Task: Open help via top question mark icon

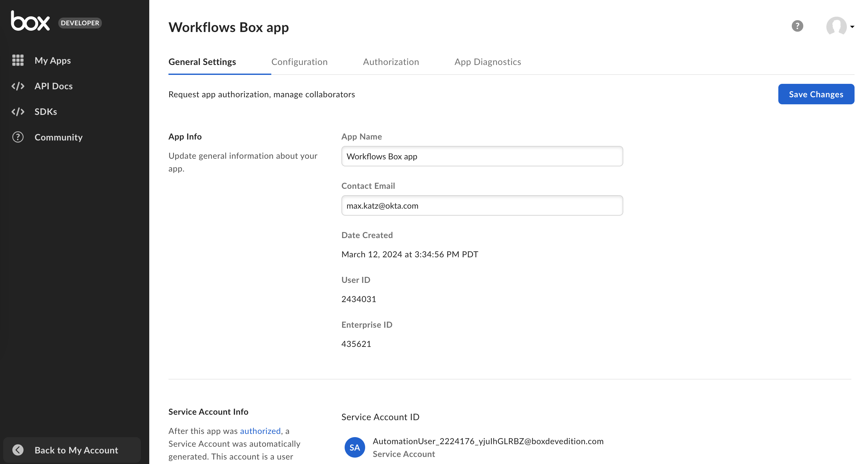Action: (797, 26)
